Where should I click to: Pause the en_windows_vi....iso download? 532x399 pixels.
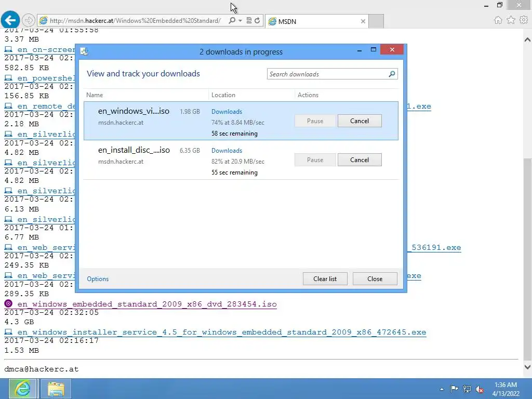[x=315, y=121]
